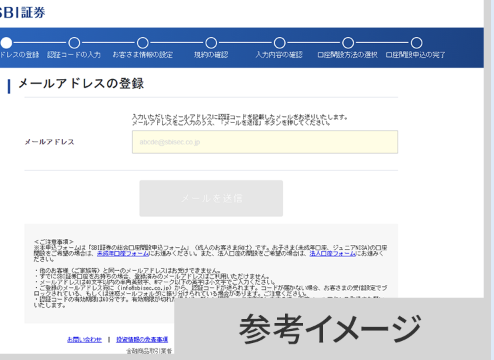Click the 口座開設方法の選択 step label

(347, 55)
